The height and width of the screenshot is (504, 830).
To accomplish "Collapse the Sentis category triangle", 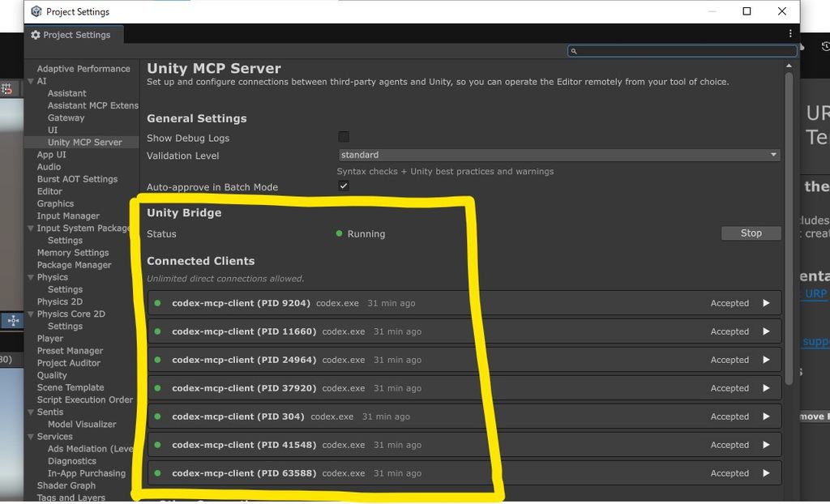I will (x=31, y=412).
